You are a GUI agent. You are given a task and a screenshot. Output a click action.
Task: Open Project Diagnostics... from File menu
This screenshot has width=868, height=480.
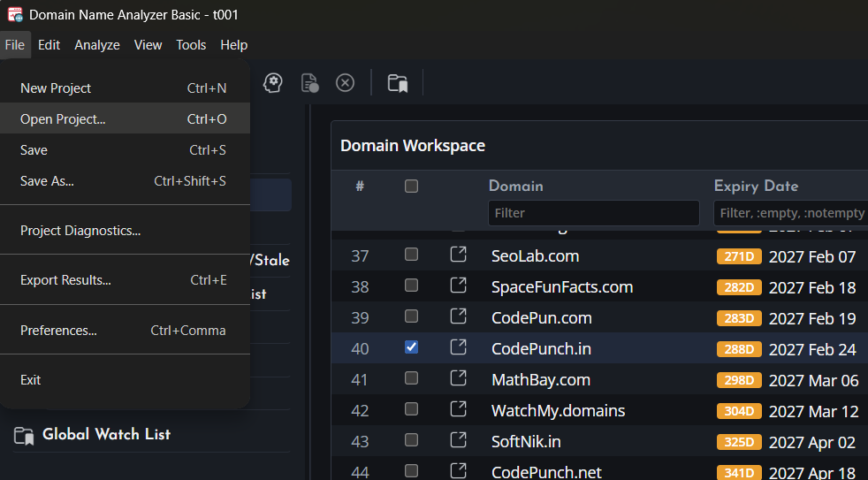coord(126,231)
